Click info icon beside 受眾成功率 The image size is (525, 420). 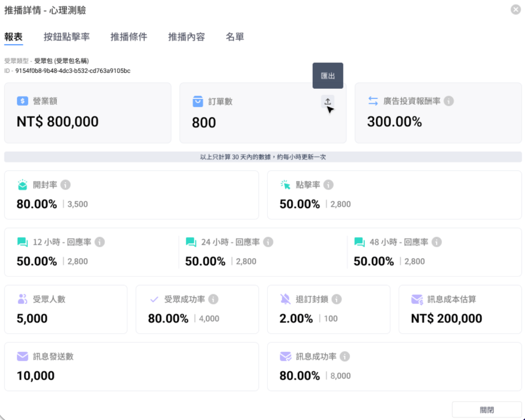point(213,299)
